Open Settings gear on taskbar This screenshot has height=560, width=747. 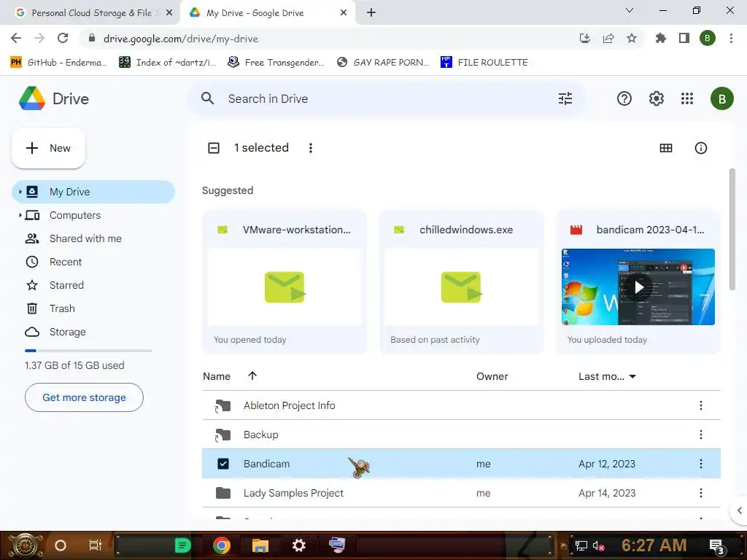(298, 545)
